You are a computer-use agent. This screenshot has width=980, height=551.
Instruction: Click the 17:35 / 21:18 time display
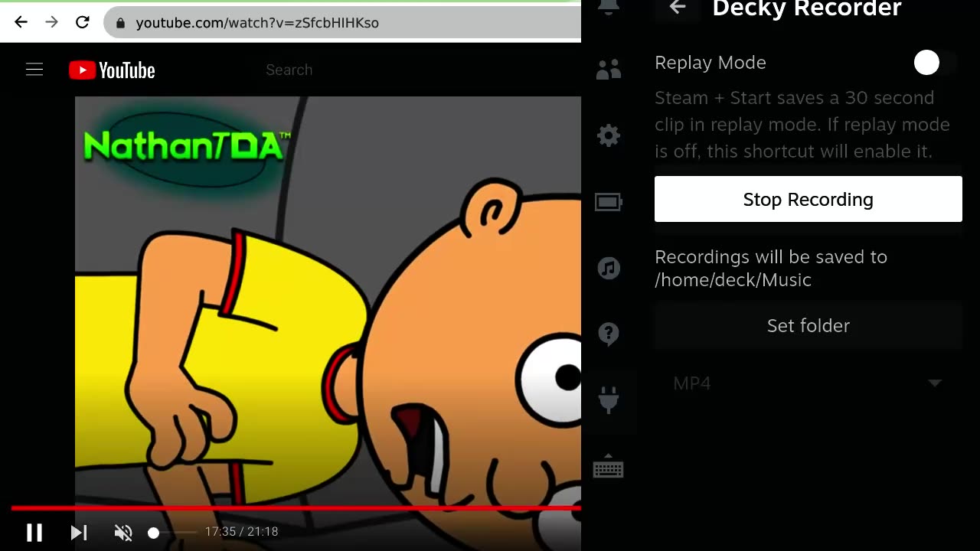pyautogui.click(x=241, y=532)
